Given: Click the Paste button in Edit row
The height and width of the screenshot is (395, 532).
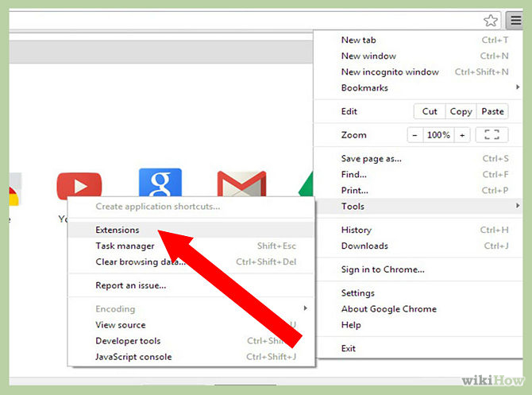Looking at the screenshot, I should 492,112.
